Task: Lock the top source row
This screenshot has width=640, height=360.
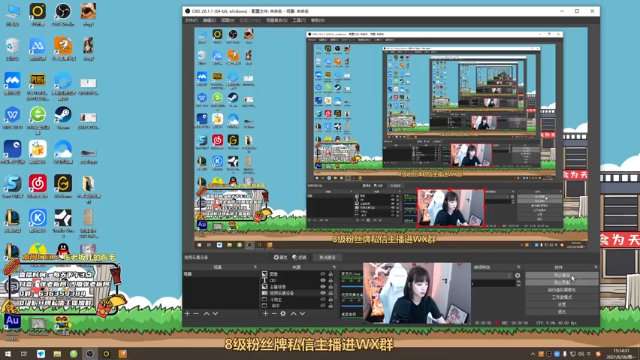Action: [331, 274]
